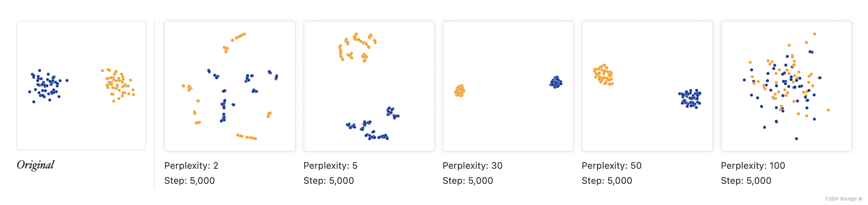Click the CSDN @Judge watermark text

(844, 199)
